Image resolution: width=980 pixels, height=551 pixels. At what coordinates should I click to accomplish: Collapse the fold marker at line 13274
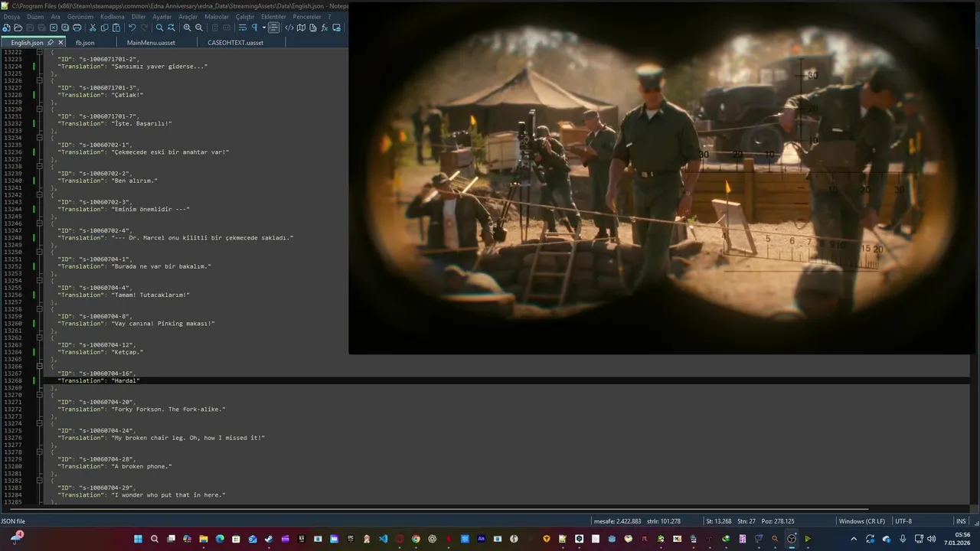coord(39,423)
